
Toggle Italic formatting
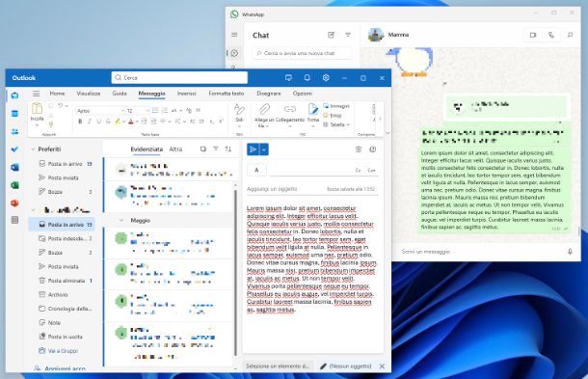(90, 122)
